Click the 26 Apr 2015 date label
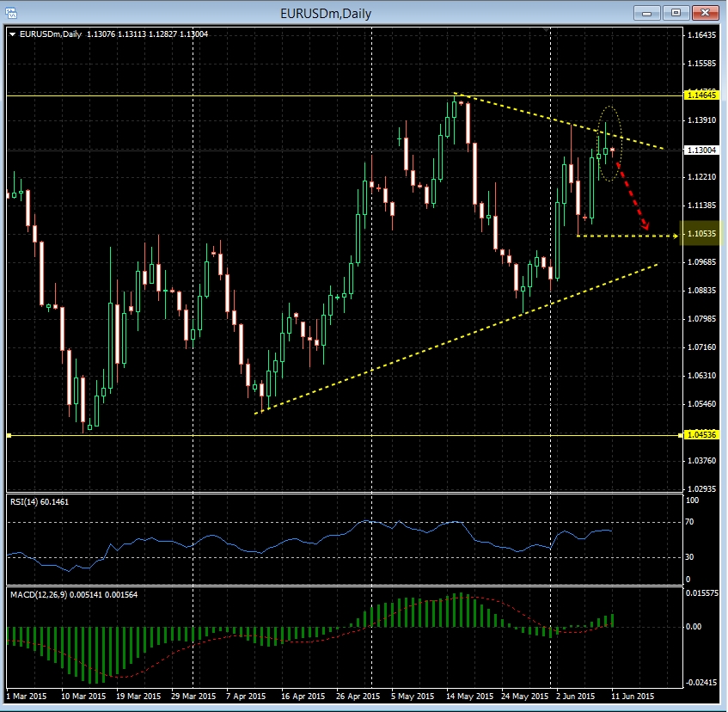Image resolution: width=728 pixels, height=712 pixels. click(x=358, y=697)
